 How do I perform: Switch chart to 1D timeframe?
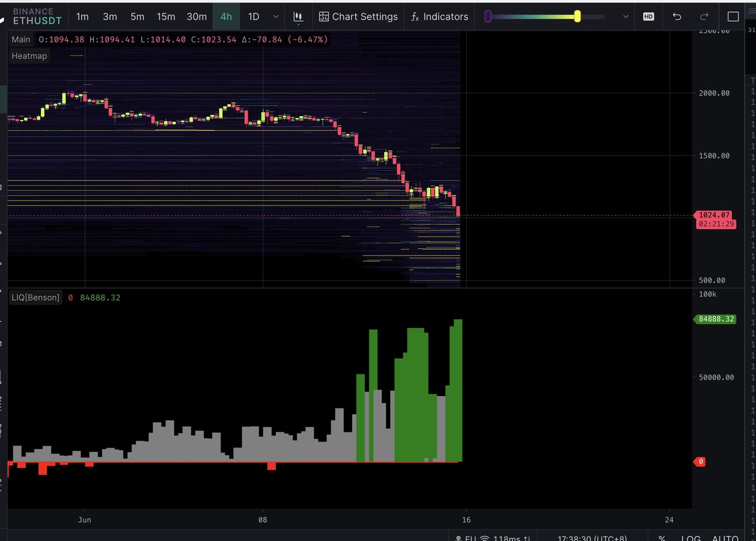point(254,17)
